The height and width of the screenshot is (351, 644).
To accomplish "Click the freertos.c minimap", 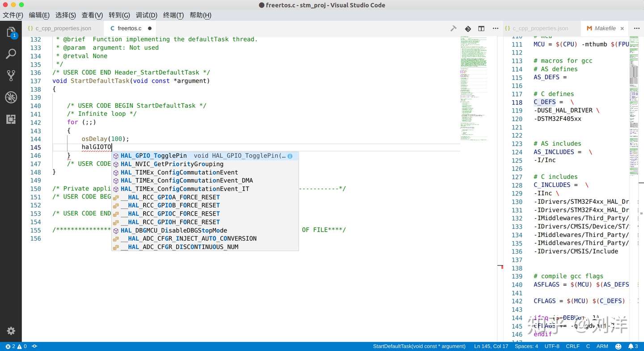I will (474, 89).
